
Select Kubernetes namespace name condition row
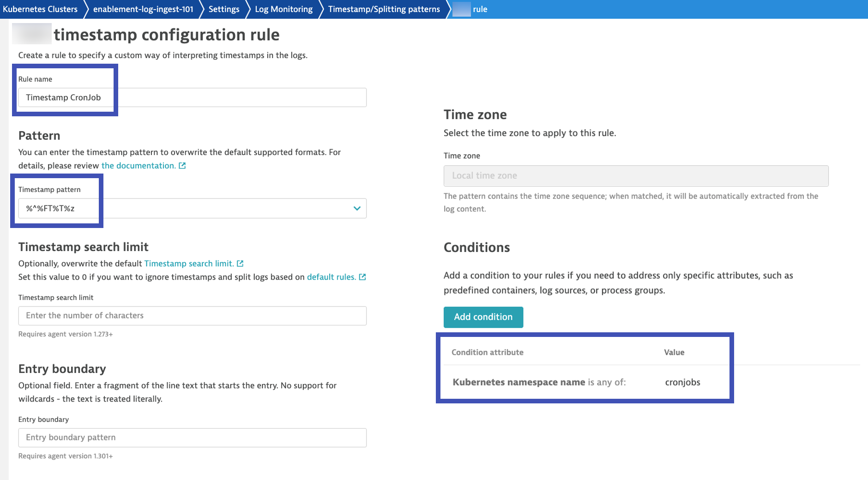click(651, 382)
